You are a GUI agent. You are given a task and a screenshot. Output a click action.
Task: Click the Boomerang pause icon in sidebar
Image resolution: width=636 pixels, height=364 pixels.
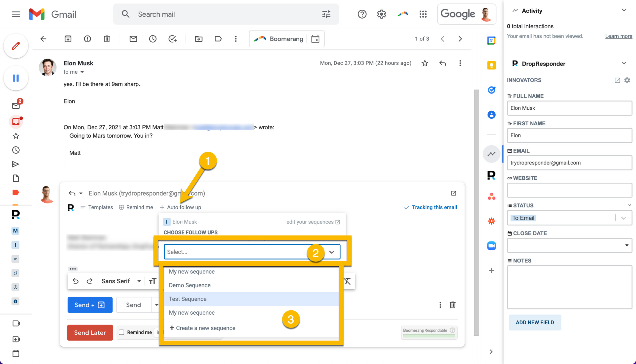point(16,78)
